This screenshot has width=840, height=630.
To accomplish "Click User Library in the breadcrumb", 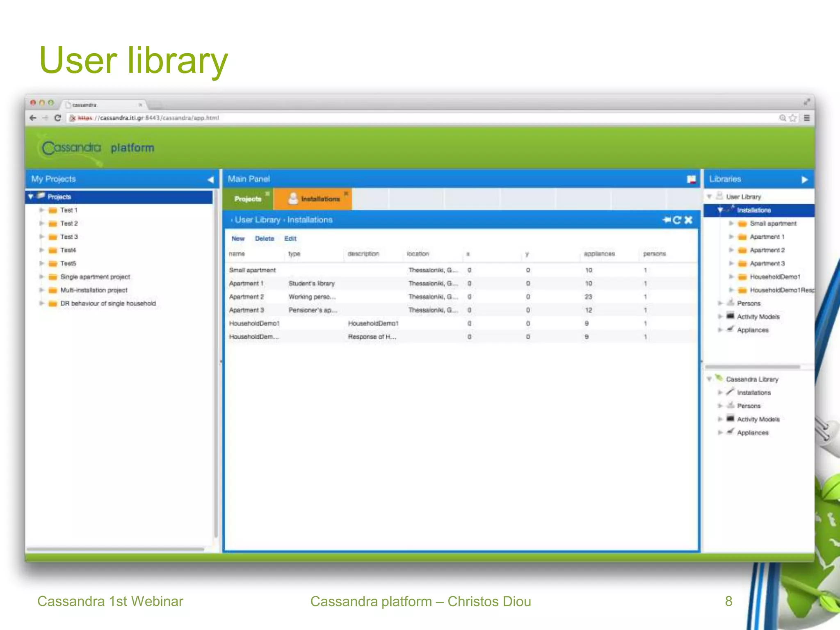I will (x=258, y=220).
